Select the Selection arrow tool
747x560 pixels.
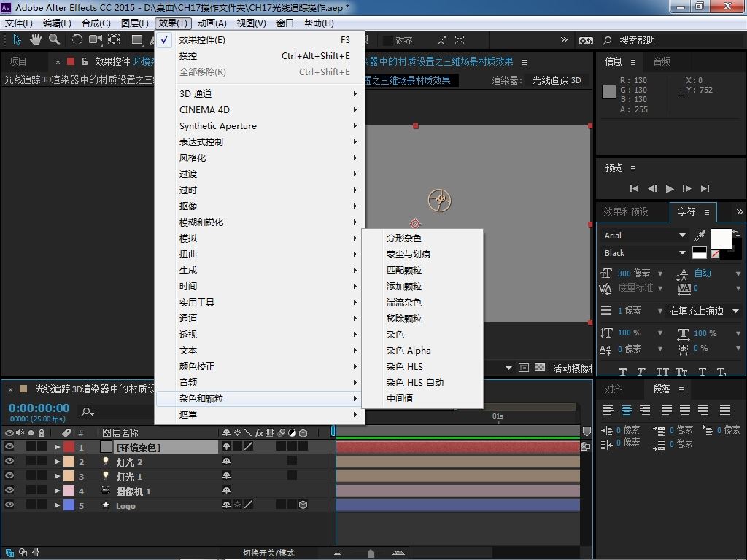(17, 40)
